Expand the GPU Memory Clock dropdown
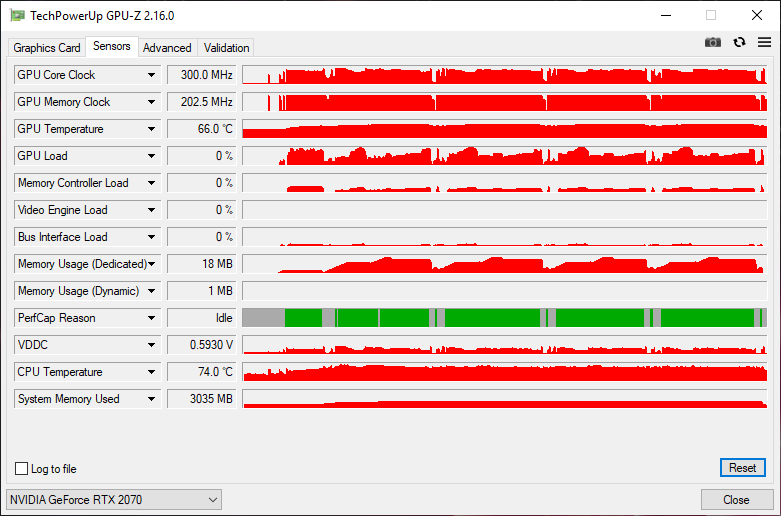 click(x=151, y=102)
